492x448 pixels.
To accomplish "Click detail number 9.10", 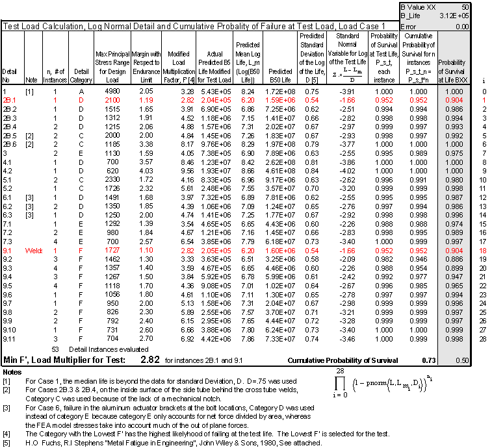I will 9,330.
